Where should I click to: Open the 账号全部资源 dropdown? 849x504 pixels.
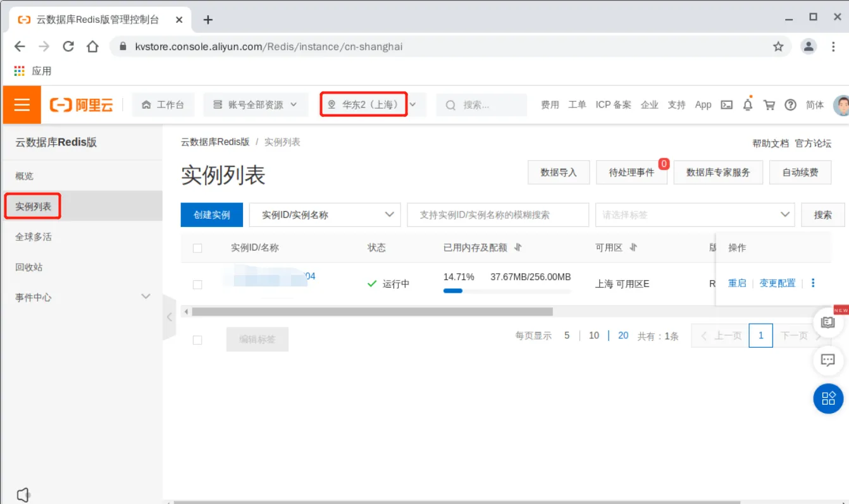(256, 105)
